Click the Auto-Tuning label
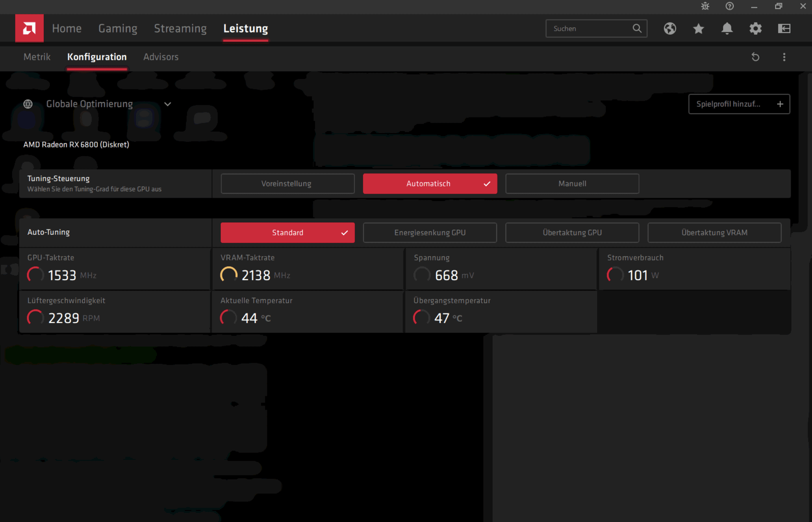812x522 pixels. tap(49, 232)
